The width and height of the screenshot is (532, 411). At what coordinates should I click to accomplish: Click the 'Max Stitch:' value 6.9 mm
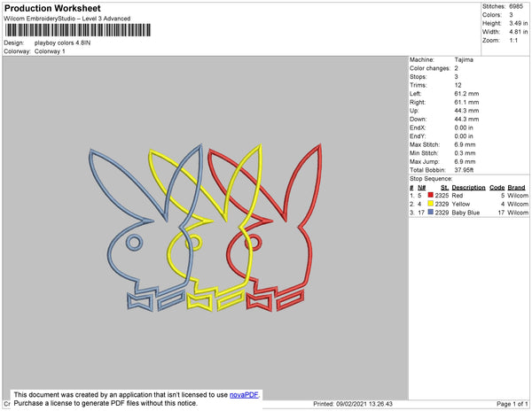465,144
